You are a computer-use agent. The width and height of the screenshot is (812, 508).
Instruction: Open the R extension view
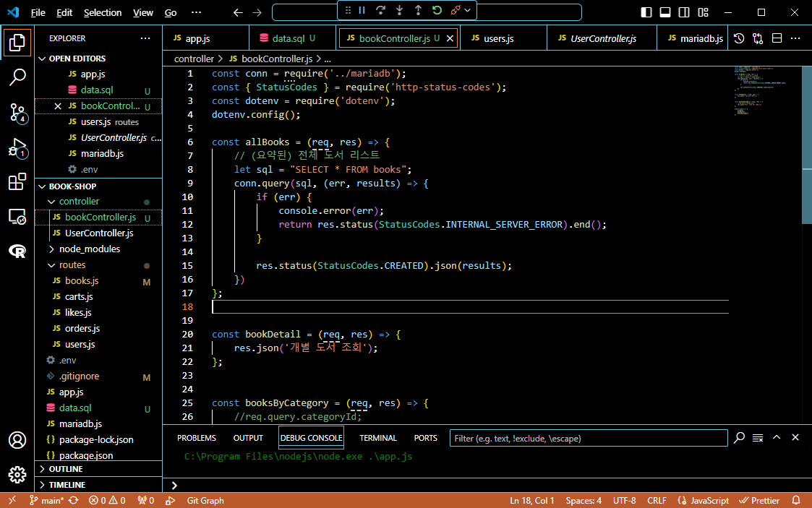click(17, 251)
